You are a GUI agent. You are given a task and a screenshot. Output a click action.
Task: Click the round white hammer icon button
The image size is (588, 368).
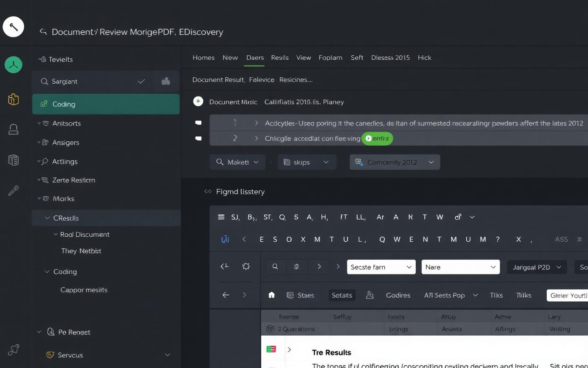(13, 27)
